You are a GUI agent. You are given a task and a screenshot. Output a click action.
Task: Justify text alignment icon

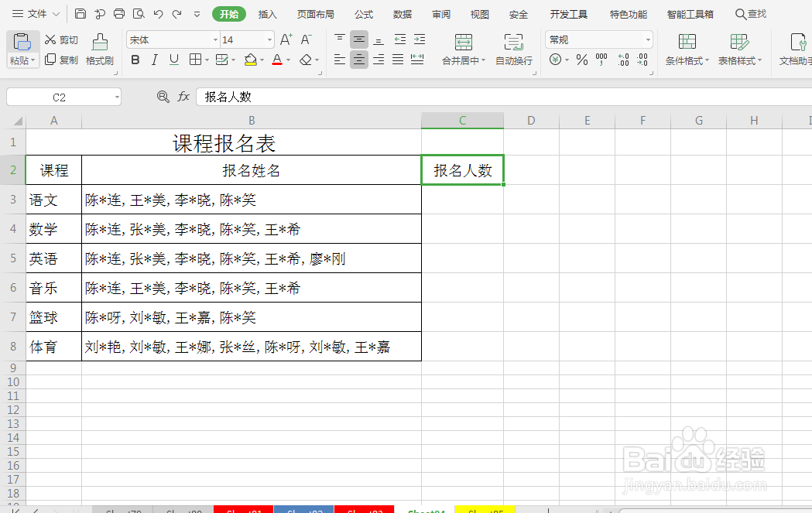398,60
